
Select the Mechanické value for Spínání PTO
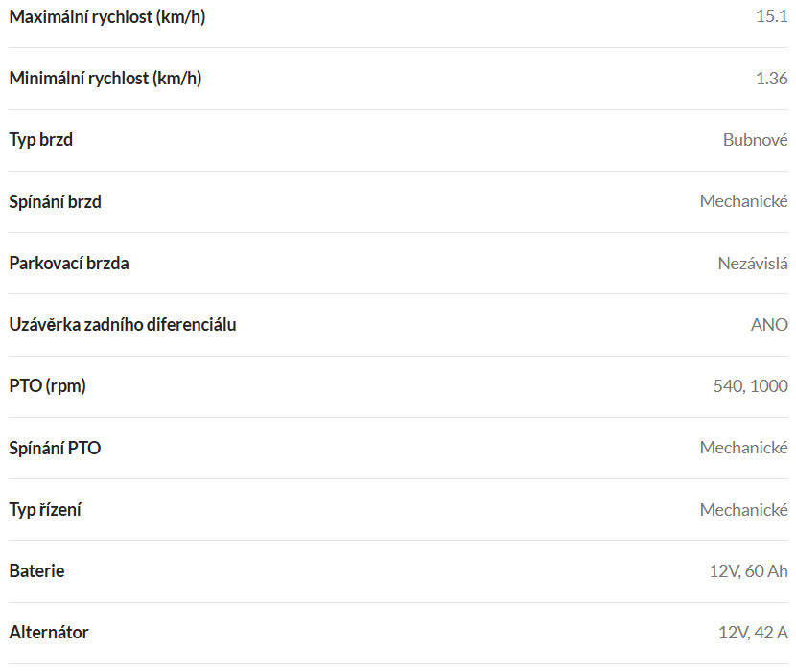point(743,447)
